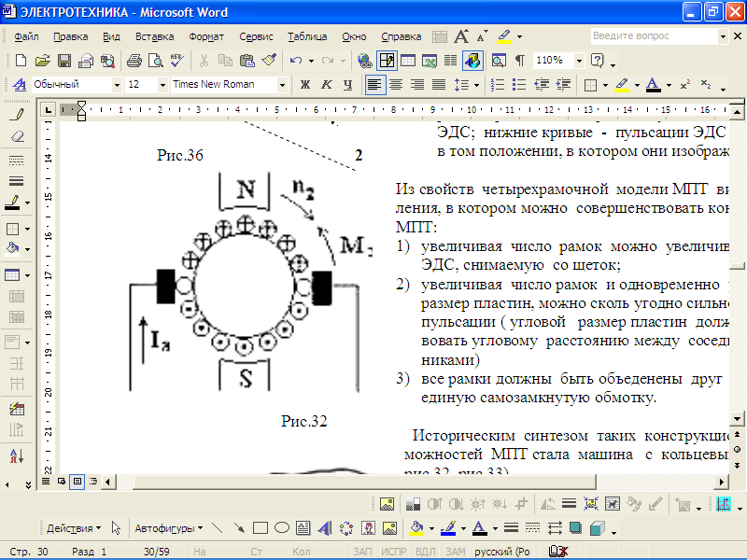Open the Справка menu
The height and width of the screenshot is (560, 747).
pyautogui.click(x=402, y=36)
